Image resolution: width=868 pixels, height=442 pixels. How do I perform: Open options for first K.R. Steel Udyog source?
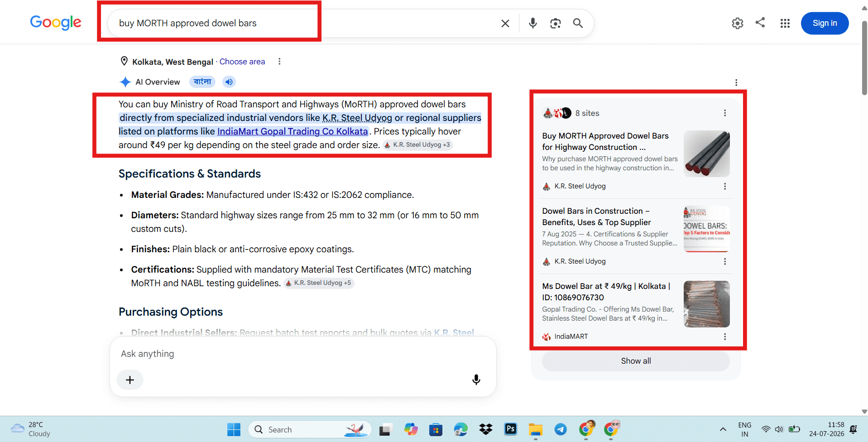(x=725, y=186)
